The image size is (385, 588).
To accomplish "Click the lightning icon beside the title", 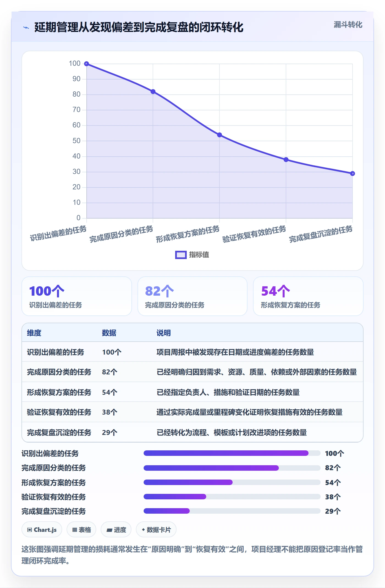I will point(26,28).
